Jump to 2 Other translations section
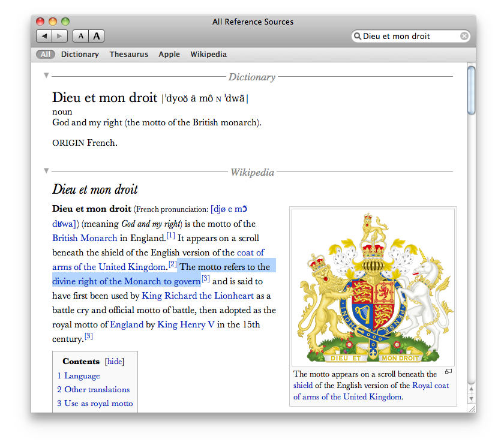The image size is (504, 442). 94,389
